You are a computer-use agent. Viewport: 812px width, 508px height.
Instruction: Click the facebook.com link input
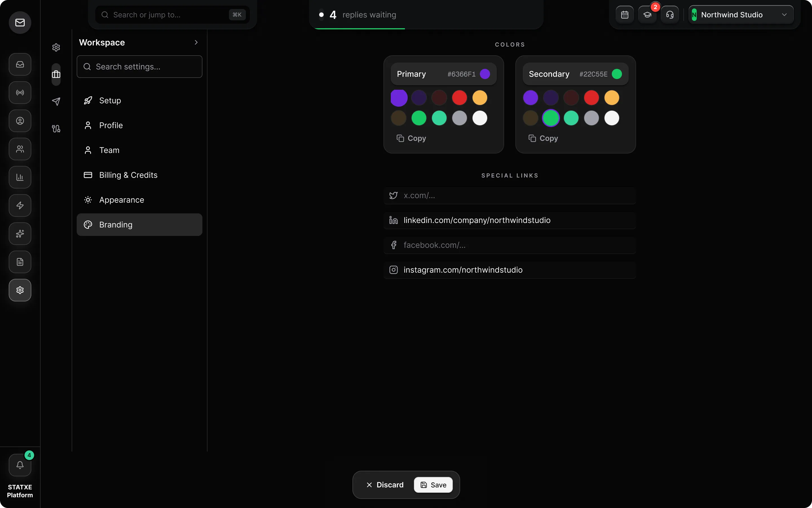pos(510,245)
